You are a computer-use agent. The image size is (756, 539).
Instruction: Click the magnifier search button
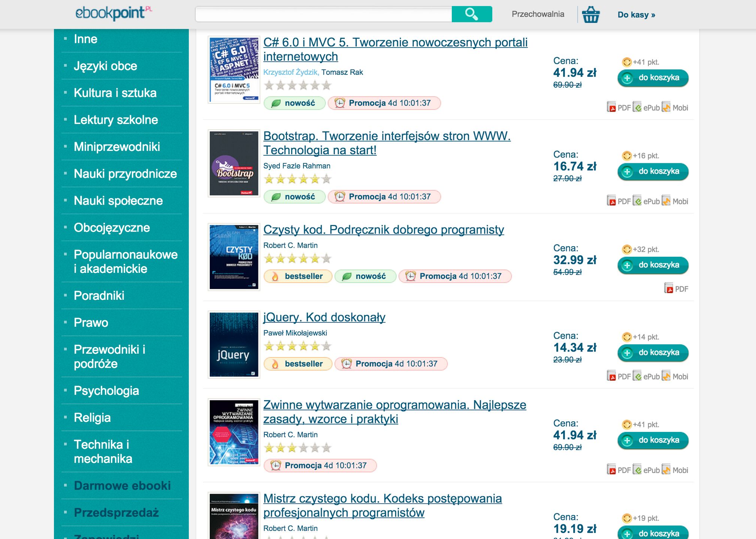[x=471, y=14]
